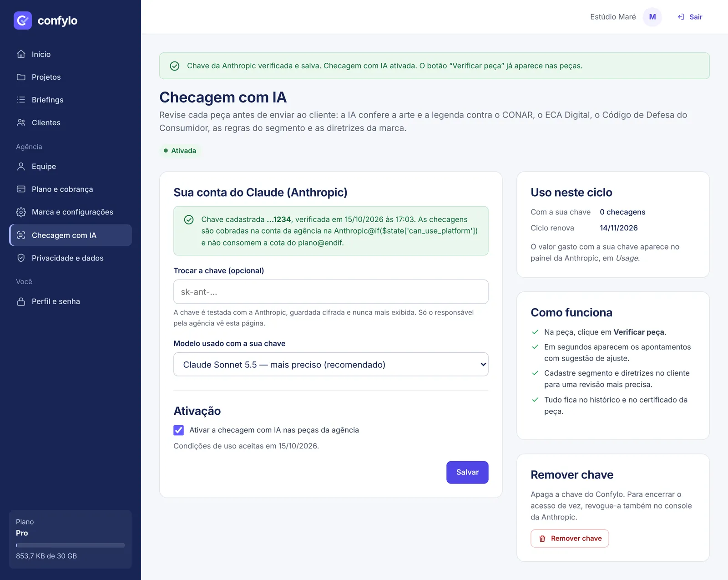Click the M user avatar

pos(652,17)
